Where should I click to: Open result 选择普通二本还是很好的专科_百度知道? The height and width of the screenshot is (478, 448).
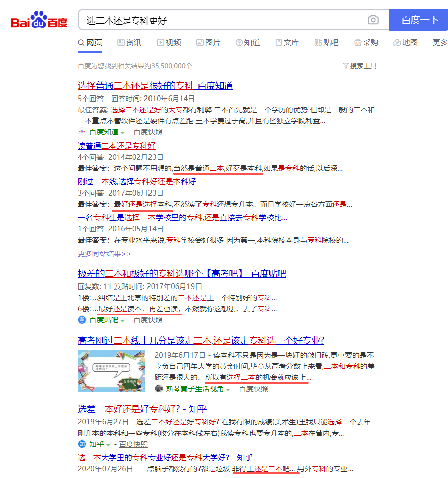point(155,85)
